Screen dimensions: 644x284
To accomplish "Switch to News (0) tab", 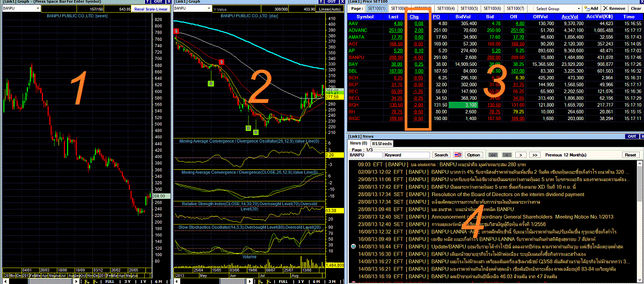I will pyautogui.click(x=358, y=143).
